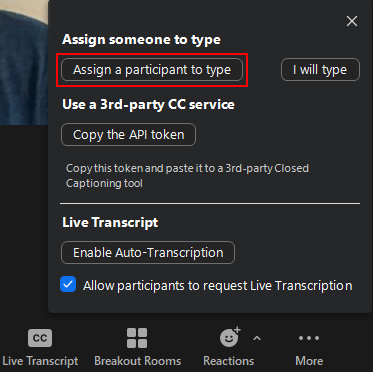Select the Reactions text label
The width and height of the screenshot is (373, 372).
pyautogui.click(x=229, y=361)
